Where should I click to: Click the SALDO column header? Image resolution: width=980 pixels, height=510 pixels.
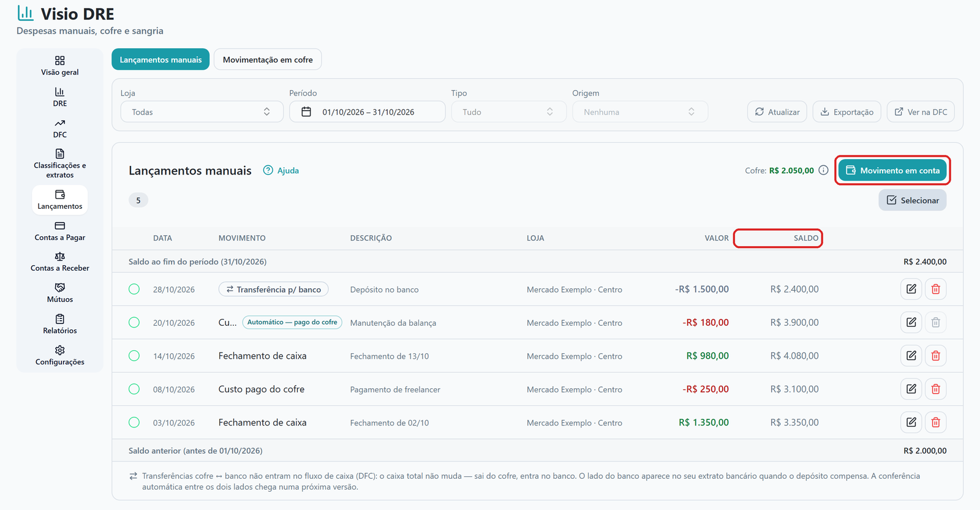(x=806, y=238)
